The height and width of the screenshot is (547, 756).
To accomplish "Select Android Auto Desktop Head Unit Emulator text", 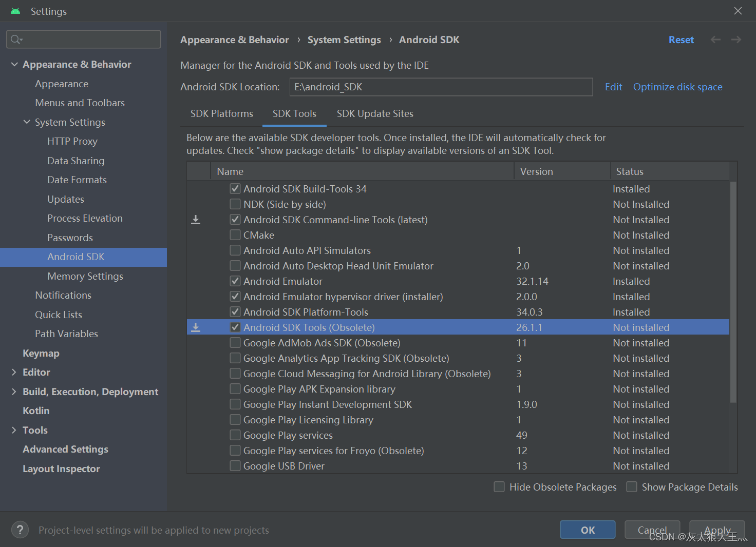I will [x=338, y=266].
